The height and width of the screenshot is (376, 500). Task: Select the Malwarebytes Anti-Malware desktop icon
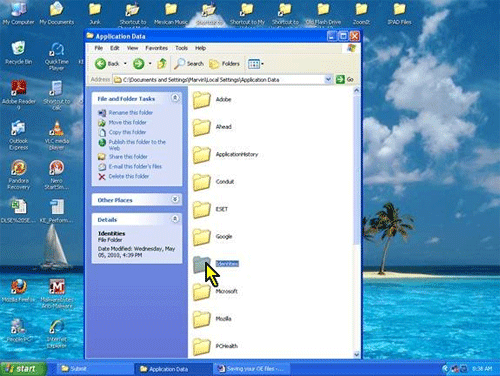(x=57, y=293)
